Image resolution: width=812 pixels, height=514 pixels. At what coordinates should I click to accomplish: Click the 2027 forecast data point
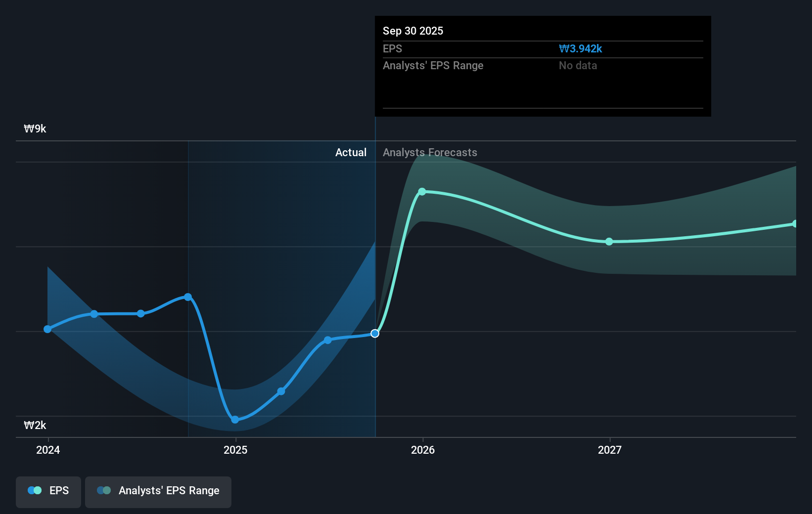pyautogui.click(x=609, y=242)
